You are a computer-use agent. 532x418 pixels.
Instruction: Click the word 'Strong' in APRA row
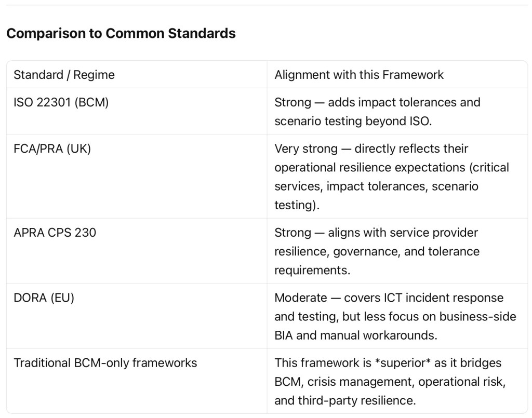292,232
